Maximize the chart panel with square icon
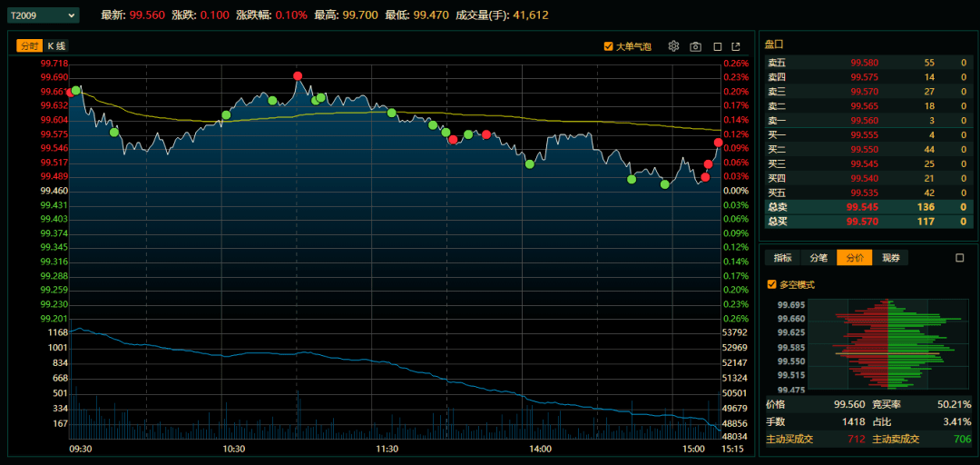The width and height of the screenshot is (980, 465). point(718,46)
